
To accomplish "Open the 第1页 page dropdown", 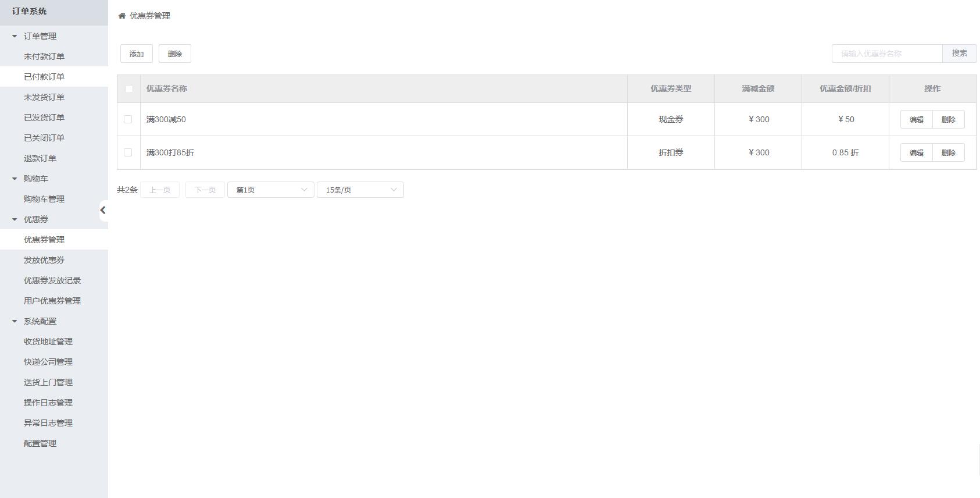I will [x=271, y=190].
